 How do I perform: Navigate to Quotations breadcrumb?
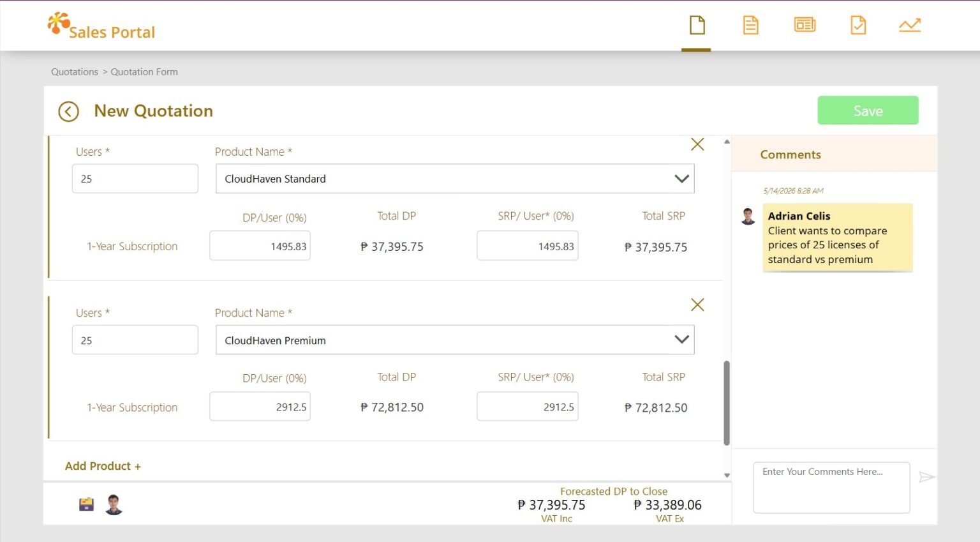[75, 72]
